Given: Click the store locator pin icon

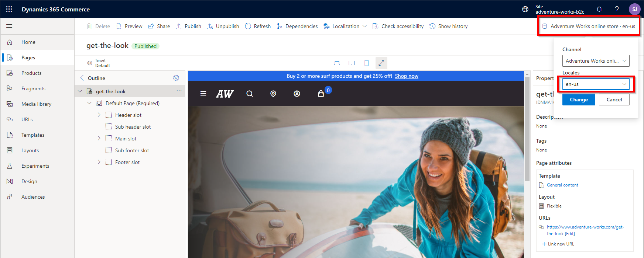Looking at the screenshot, I should (x=273, y=94).
